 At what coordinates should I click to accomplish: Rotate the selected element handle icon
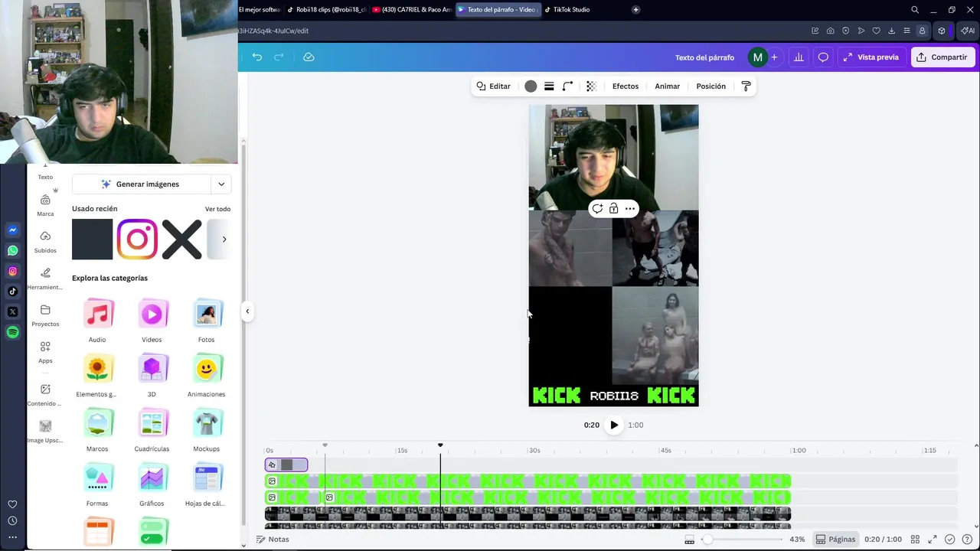(x=597, y=208)
